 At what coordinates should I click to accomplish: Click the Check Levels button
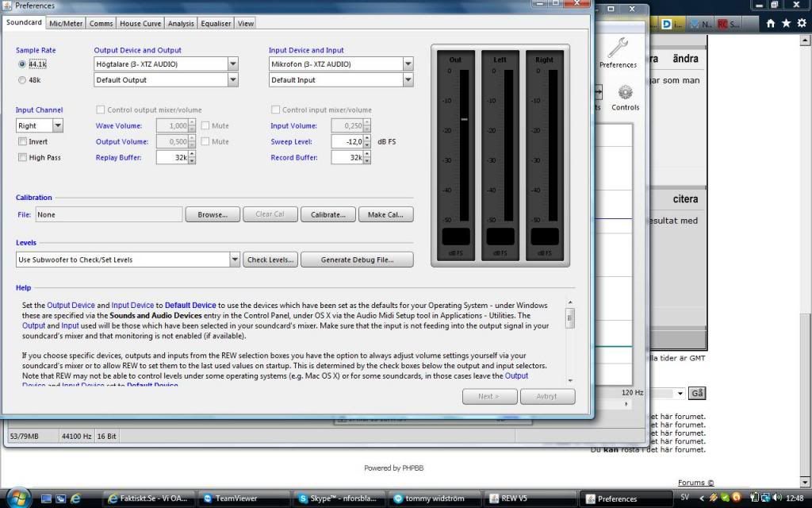pyautogui.click(x=271, y=260)
